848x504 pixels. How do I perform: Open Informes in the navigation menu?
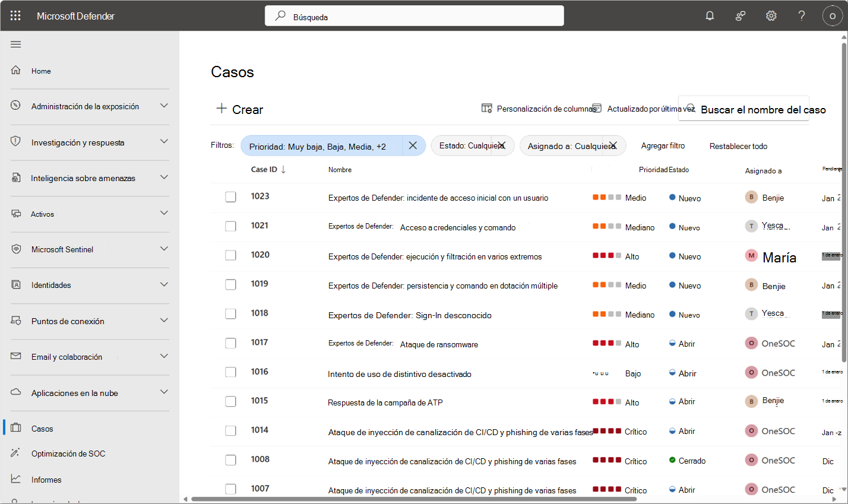pyautogui.click(x=46, y=480)
